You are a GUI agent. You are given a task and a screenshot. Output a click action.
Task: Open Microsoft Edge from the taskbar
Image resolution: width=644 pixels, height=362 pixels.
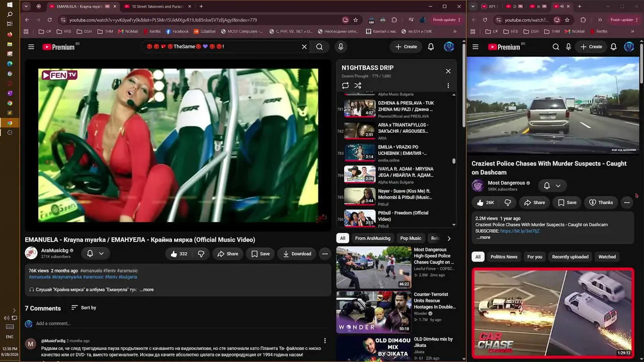pyautogui.click(x=10, y=64)
